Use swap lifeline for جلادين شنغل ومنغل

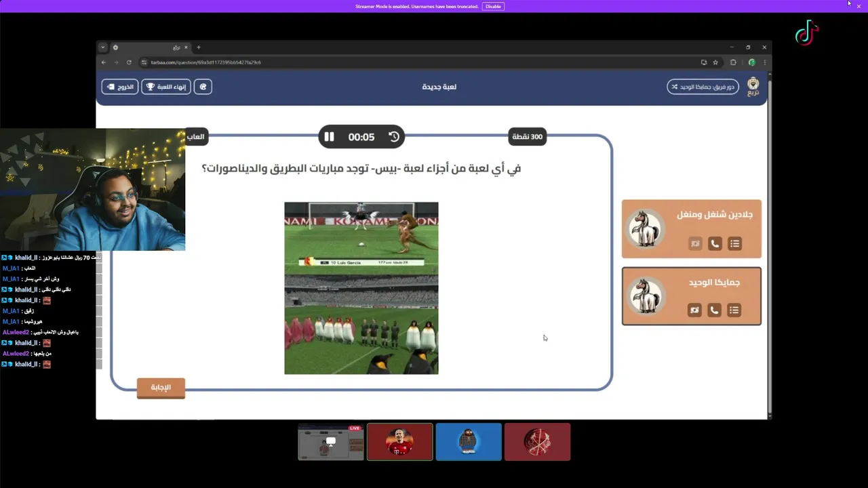coord(695,243)
